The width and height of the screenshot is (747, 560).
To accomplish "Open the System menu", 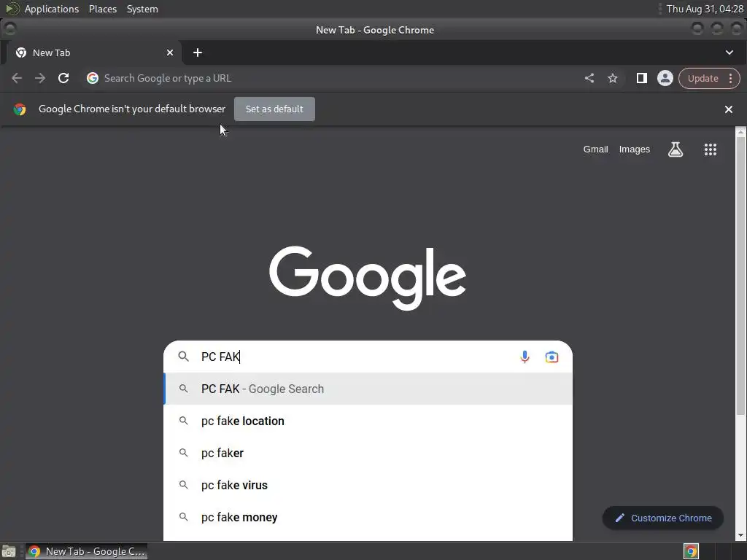I will point(142,9).
